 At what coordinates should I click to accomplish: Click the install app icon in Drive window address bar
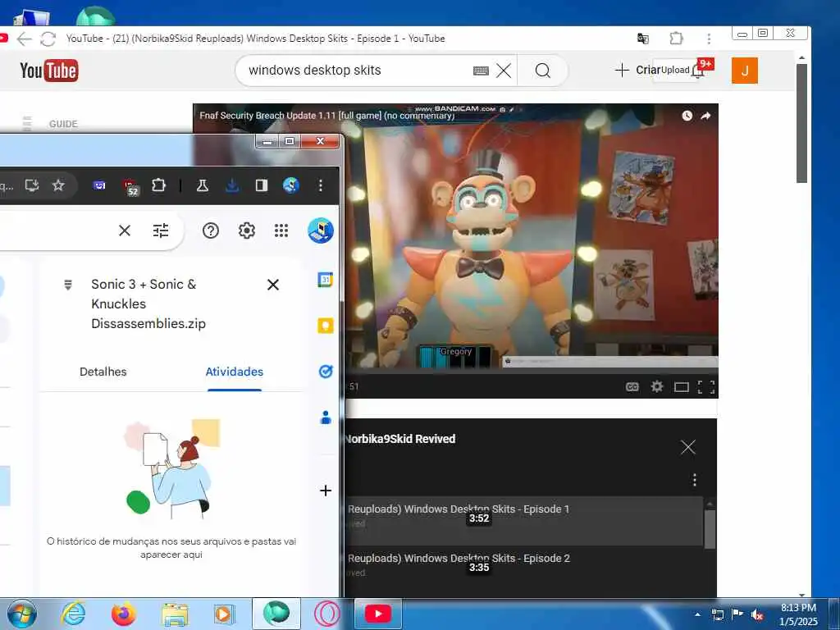[32, 185]
